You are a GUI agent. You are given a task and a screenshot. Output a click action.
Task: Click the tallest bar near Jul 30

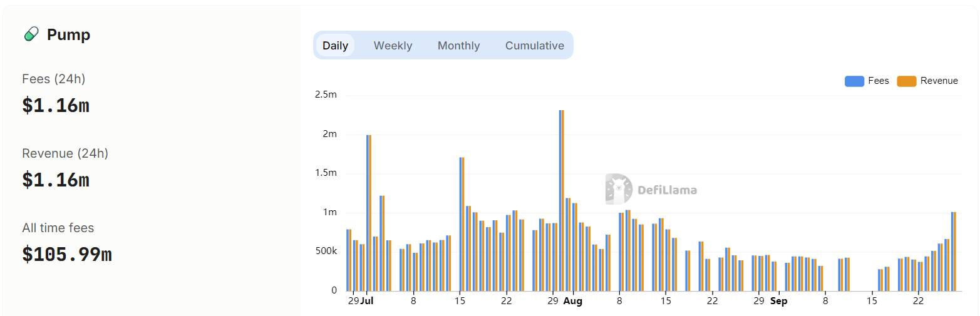point(562,200)
